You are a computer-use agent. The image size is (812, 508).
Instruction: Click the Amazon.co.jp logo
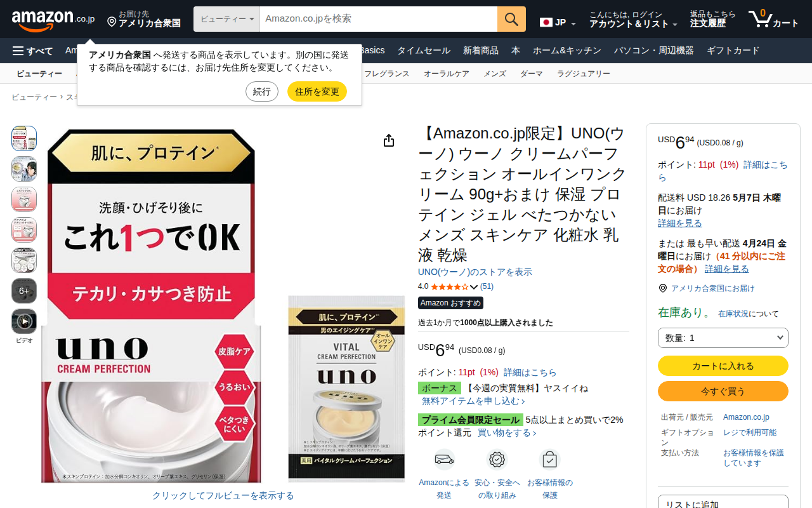53,19
